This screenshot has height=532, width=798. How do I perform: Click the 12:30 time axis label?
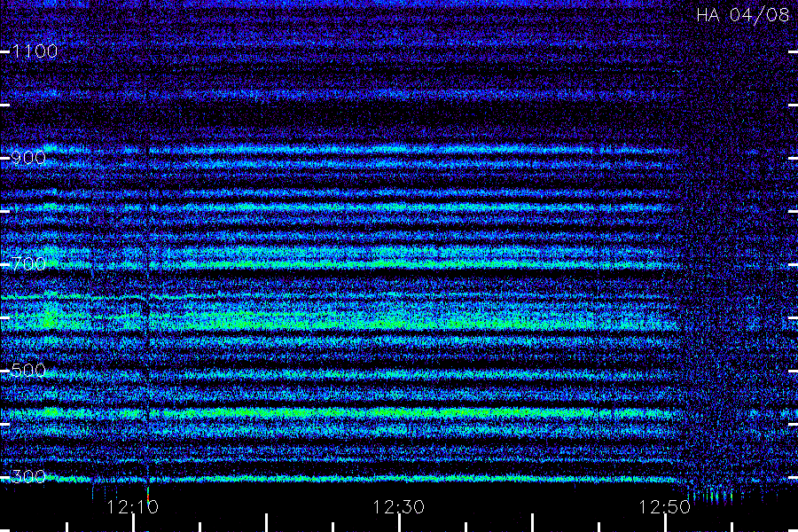[x=398, y=507]
